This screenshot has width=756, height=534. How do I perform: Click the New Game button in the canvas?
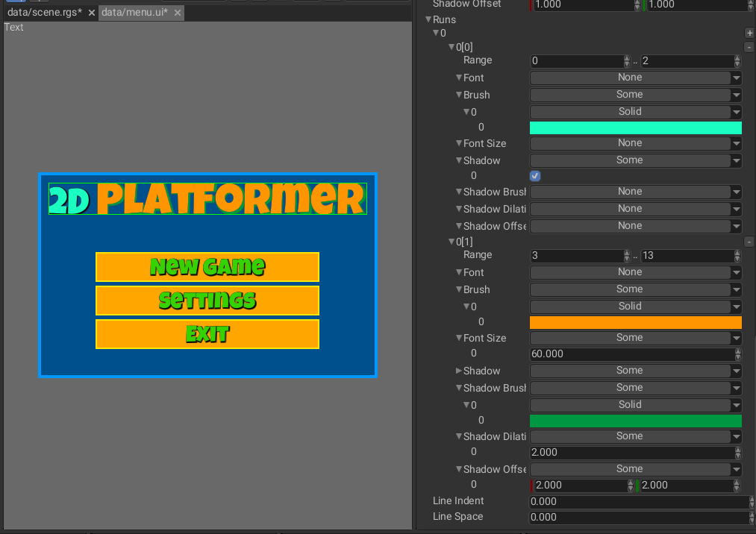coord(207,267)
